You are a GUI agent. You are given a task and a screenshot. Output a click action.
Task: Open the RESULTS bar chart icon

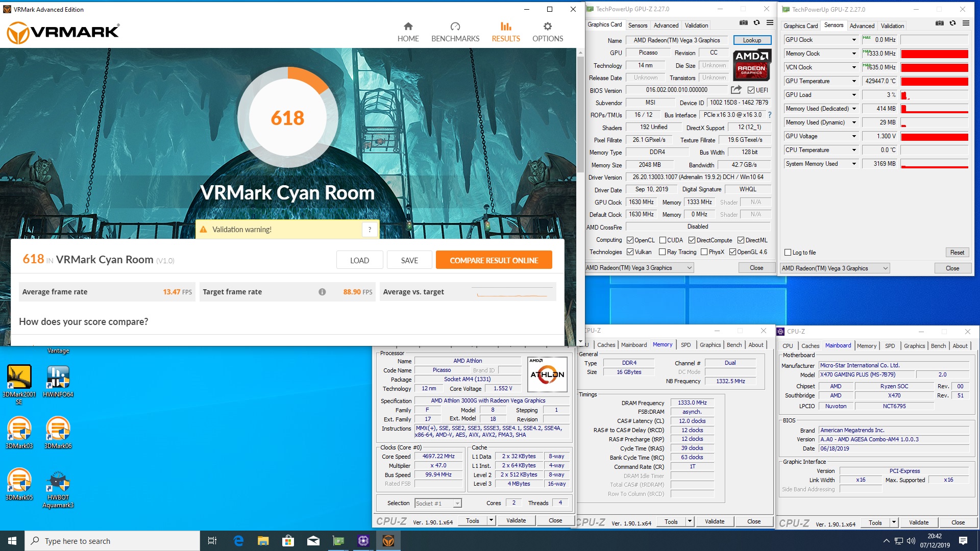[x=506, y=27]
